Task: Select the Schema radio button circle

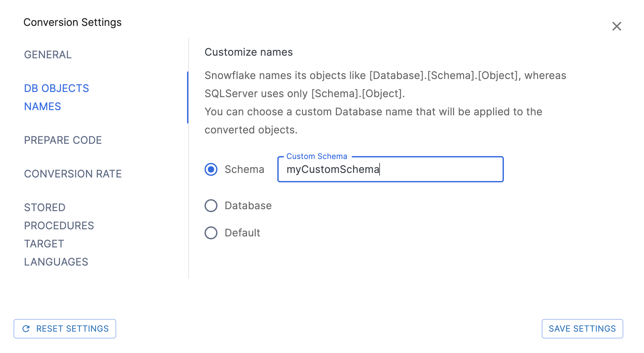Action: pyautogui.click(x=211, y=169)
